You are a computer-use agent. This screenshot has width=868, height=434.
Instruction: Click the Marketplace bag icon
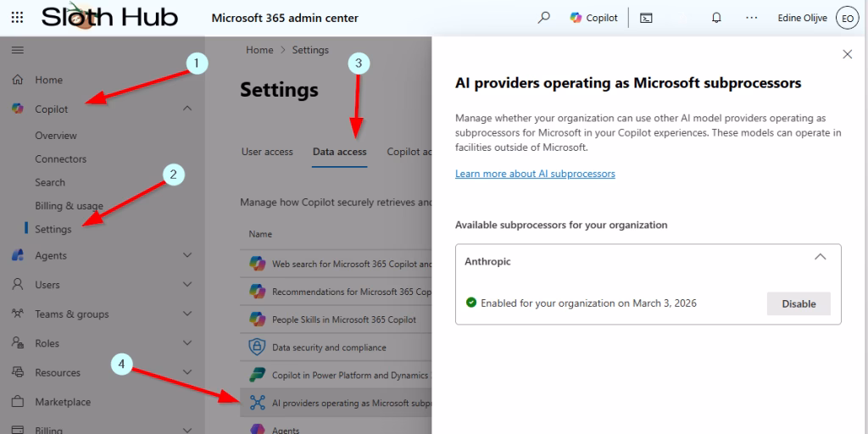click(x=18, y=402)
